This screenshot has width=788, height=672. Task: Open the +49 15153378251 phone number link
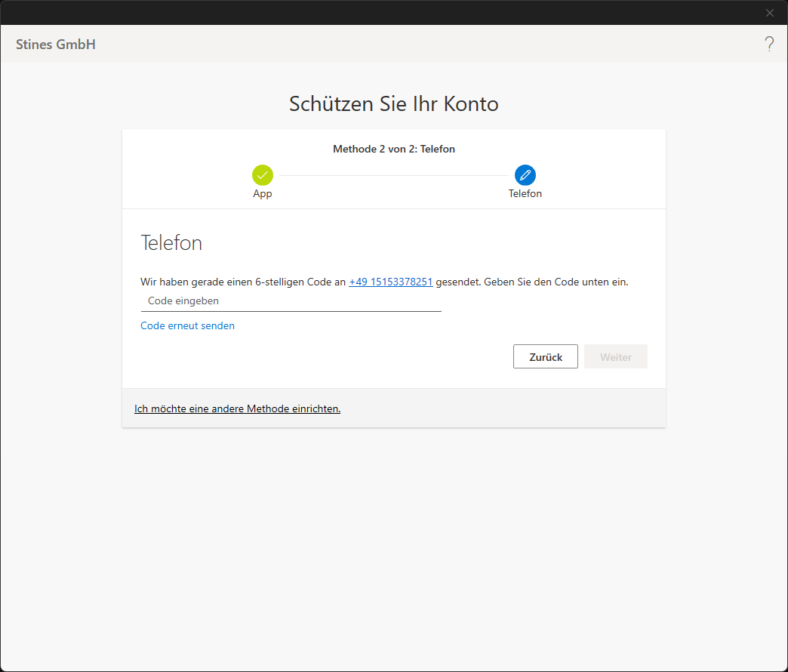coord(390,282)
